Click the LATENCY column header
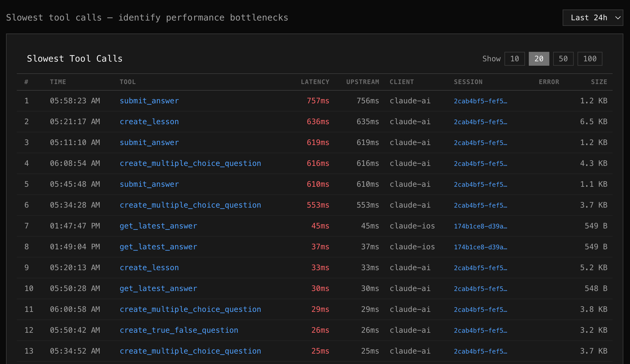 click(315, 82)
